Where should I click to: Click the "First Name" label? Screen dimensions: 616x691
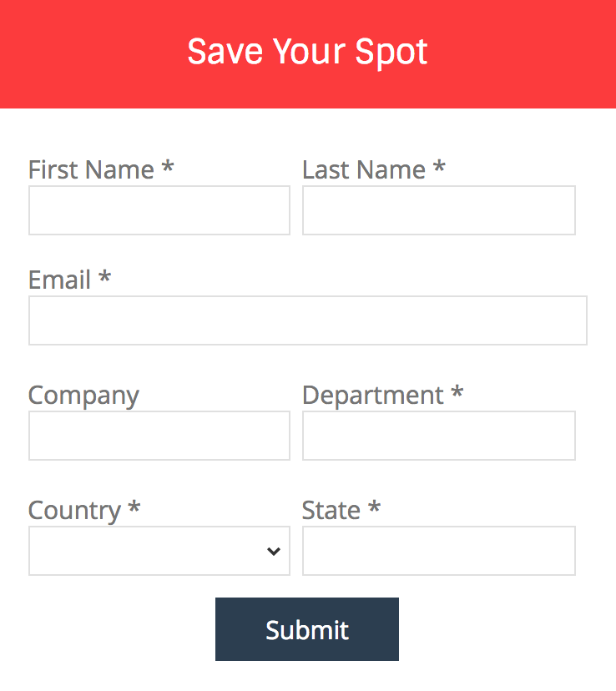pyautogui.click(x=91, y=170)
